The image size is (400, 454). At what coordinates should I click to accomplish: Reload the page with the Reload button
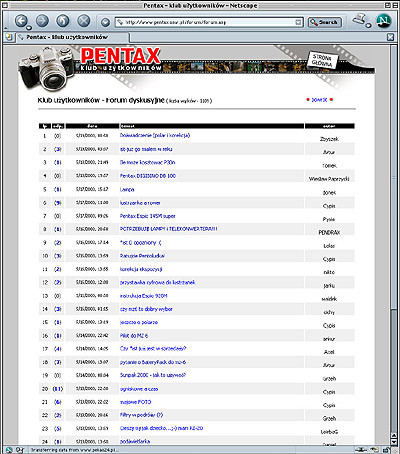click(x=63, y=21)
